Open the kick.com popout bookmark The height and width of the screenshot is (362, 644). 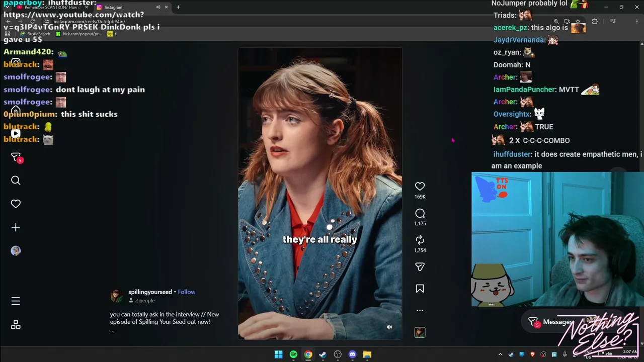[x=78, y=34]
